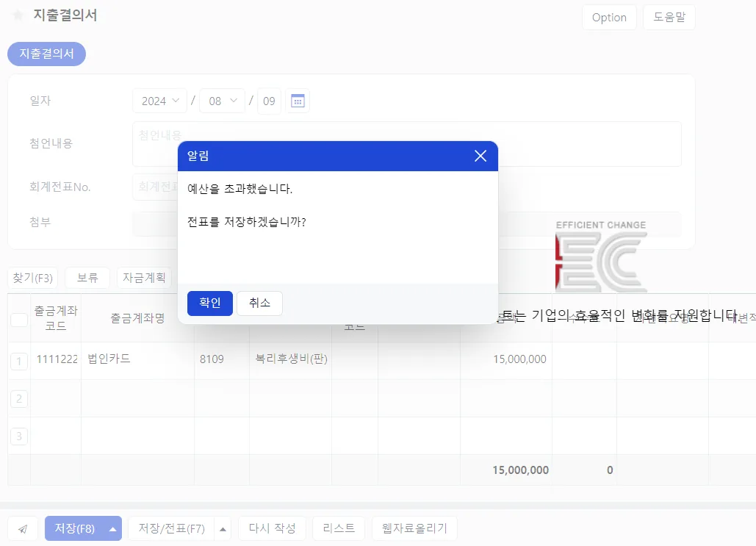Click the 출금계좌코드 column header

click(x=56, y=318)
